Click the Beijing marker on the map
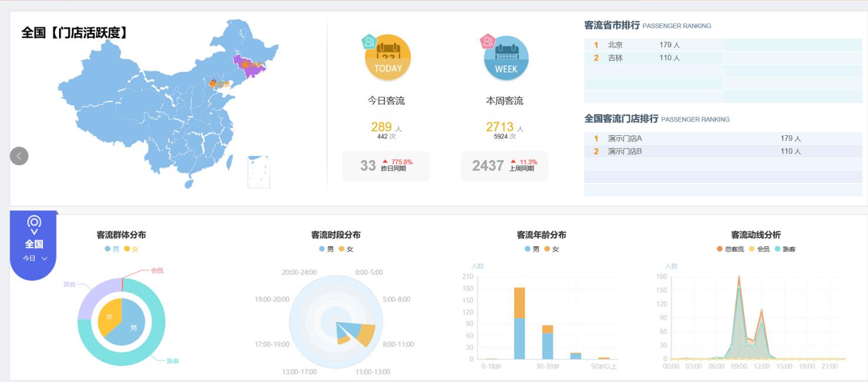Screen dimensions: 868x382 213,83
